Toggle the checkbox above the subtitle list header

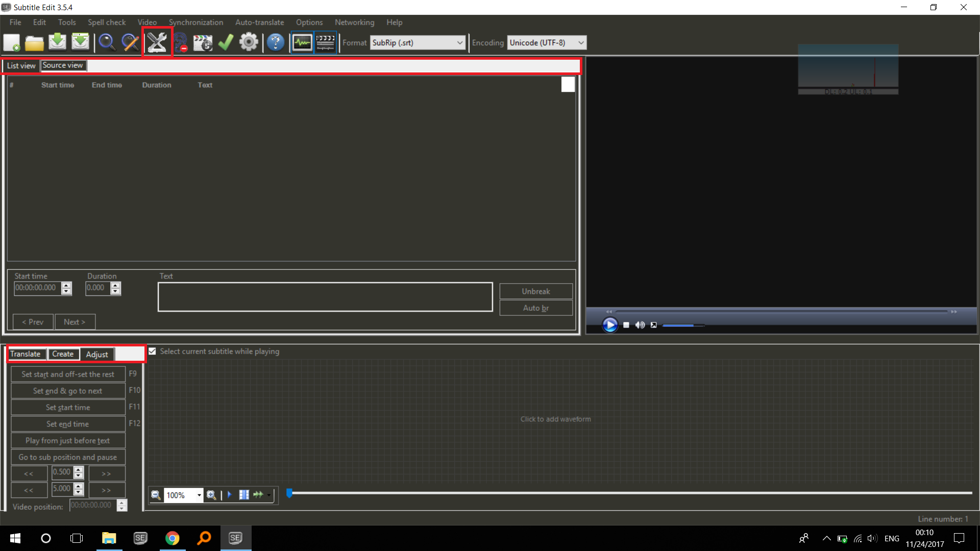coord(568,84)
